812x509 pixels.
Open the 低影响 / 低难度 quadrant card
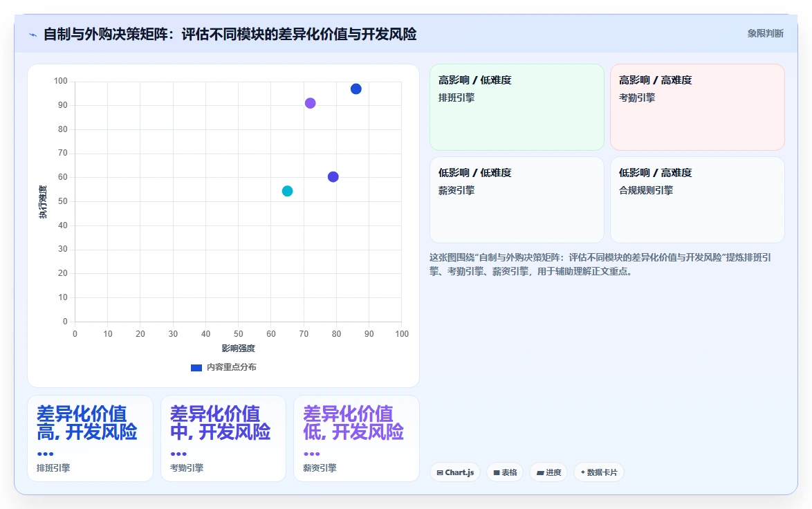(517, 200)
